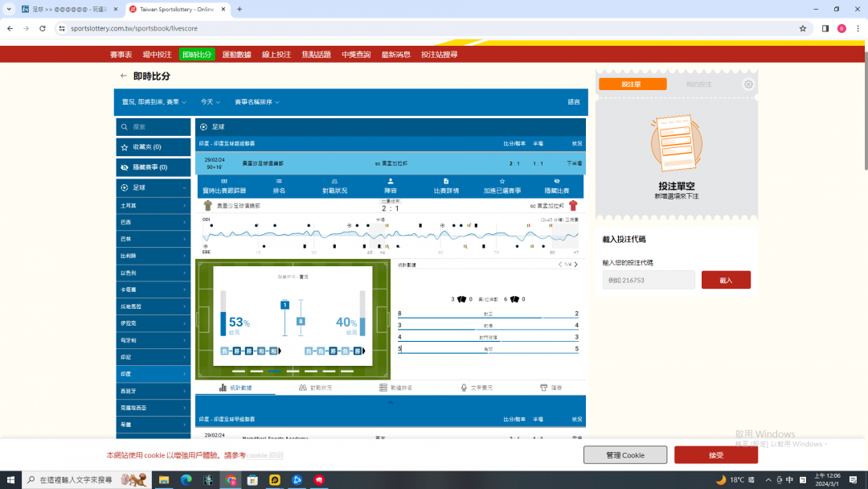868x489 pixels.
Task: Expand the 以色列 league list
Action: [154, 273]
